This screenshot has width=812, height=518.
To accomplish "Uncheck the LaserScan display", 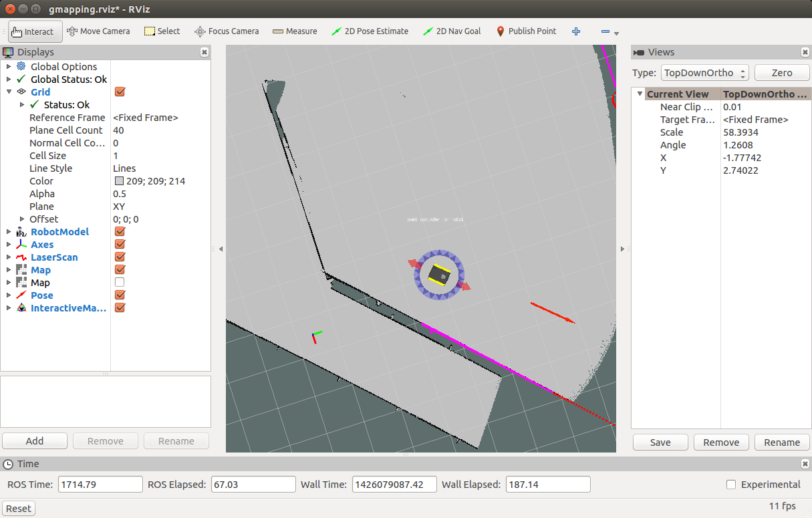I will [x=120, y=257].
